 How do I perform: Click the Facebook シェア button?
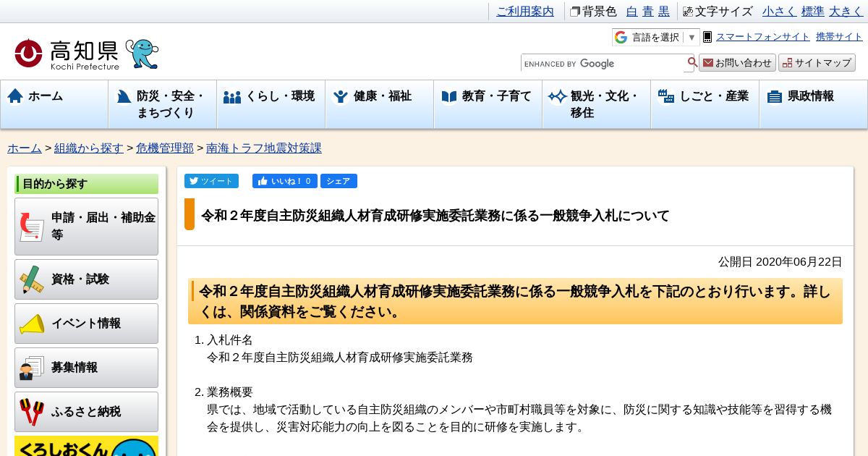339,181
